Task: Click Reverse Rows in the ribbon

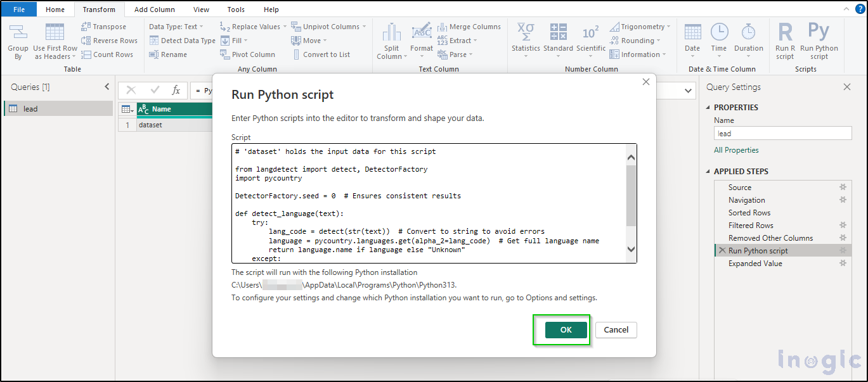Action: click(x=109, y=41)
